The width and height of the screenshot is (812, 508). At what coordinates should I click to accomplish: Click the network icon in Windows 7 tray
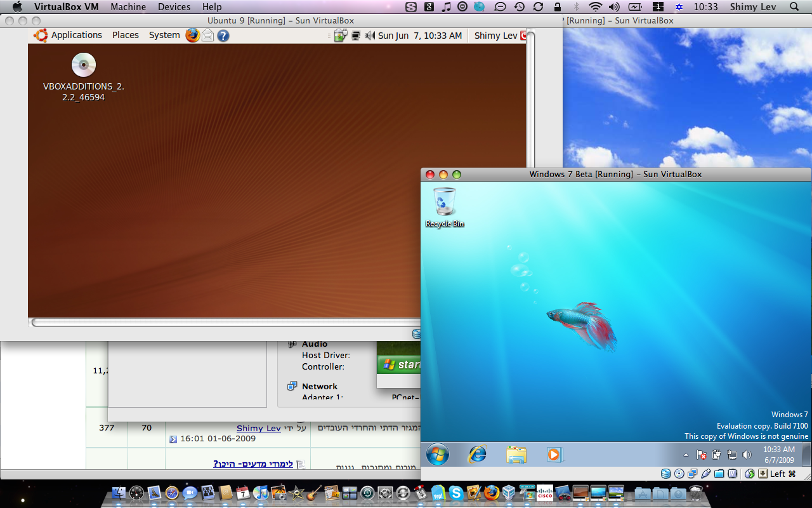pos(731,455)
